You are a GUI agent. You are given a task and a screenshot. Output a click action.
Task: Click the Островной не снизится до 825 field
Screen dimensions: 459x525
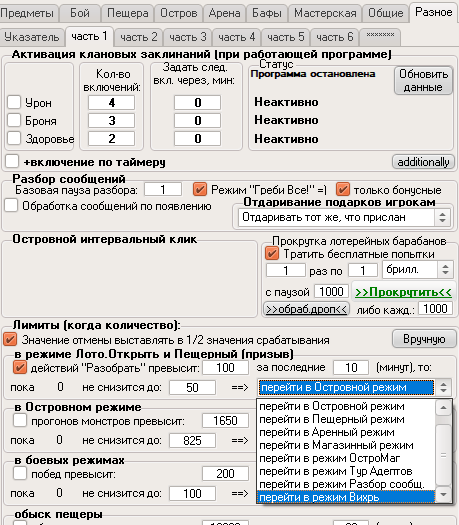[x=192, y=440]
